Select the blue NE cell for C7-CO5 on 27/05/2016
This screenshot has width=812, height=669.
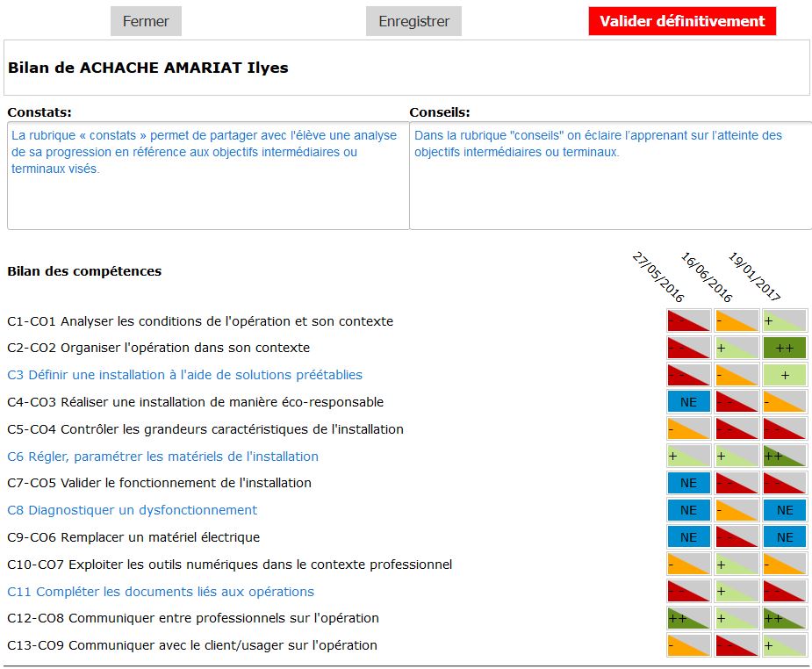[x=688, y=483]
